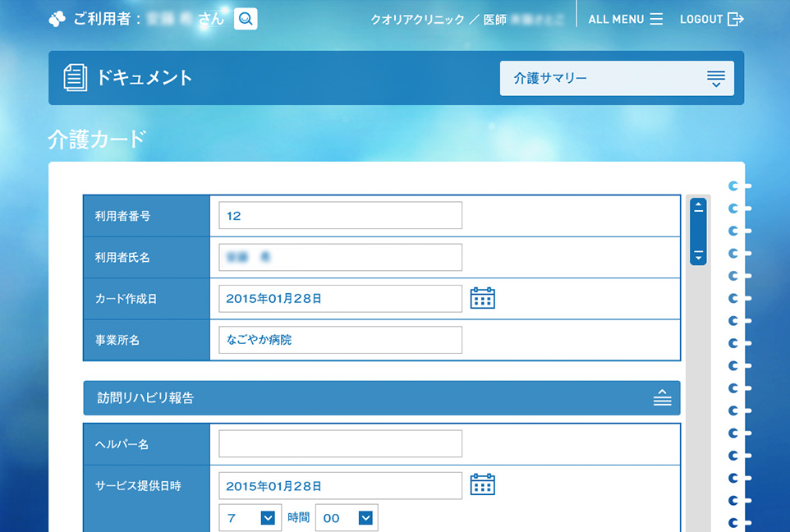
Task: Expand the hour dropdown showing 7
Action: [268, 517]
